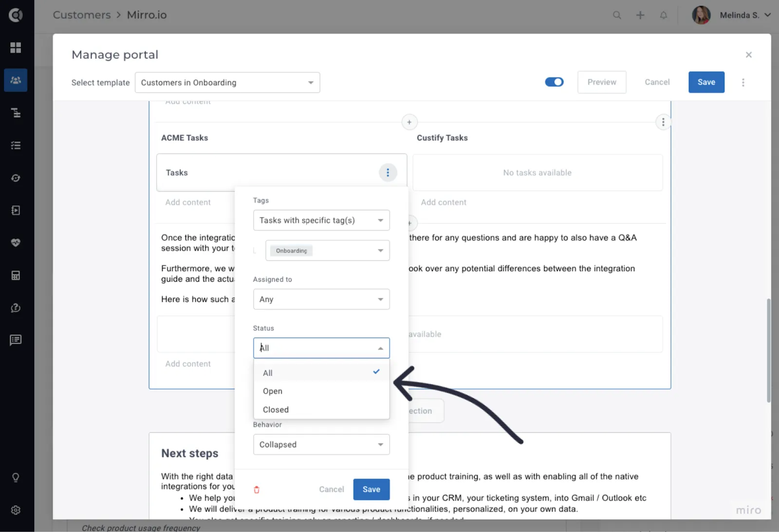
Task: Click Cancel in the Manage portal header
Action: pyautogui.click(x=657, y=82)
